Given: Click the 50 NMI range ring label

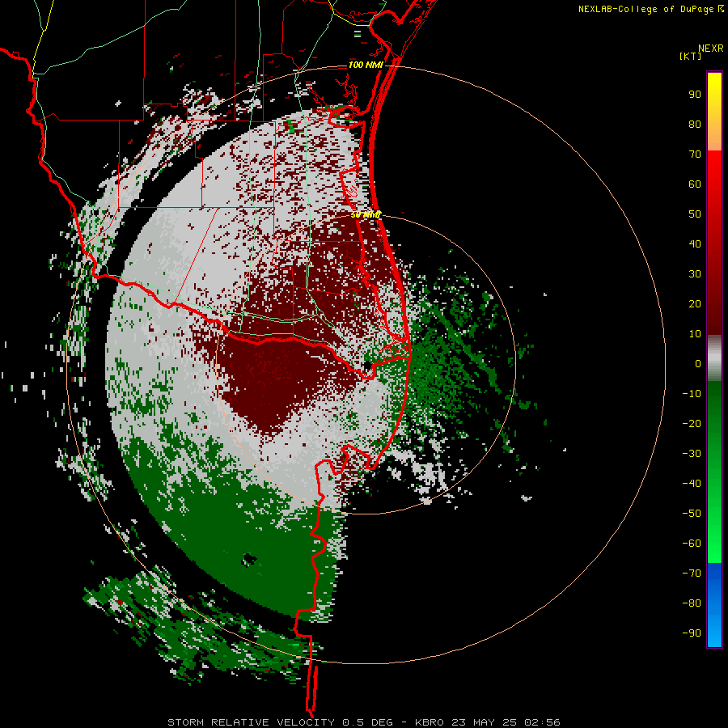Looking at the screenshot, I should point(366,214).
